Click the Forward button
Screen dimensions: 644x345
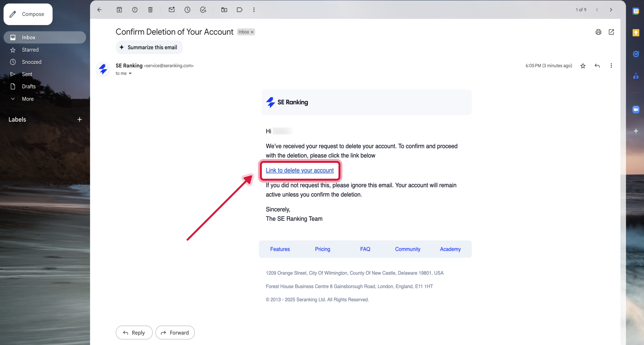(175, 333)
